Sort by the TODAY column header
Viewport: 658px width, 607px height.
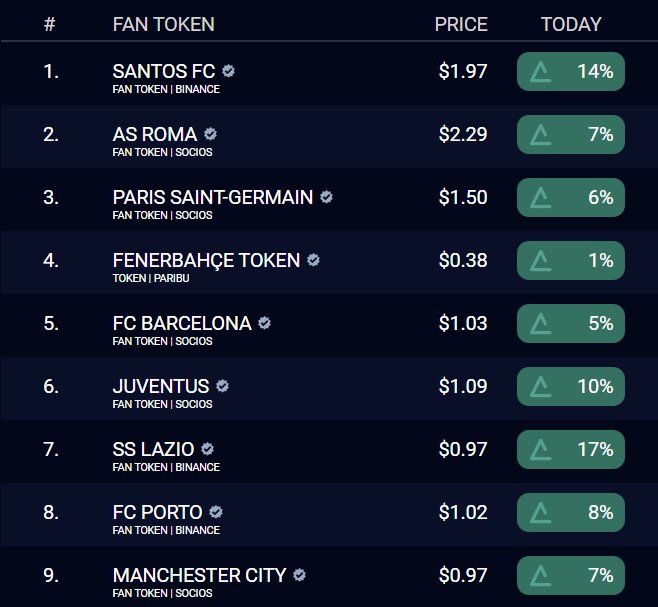click(571, 24)
